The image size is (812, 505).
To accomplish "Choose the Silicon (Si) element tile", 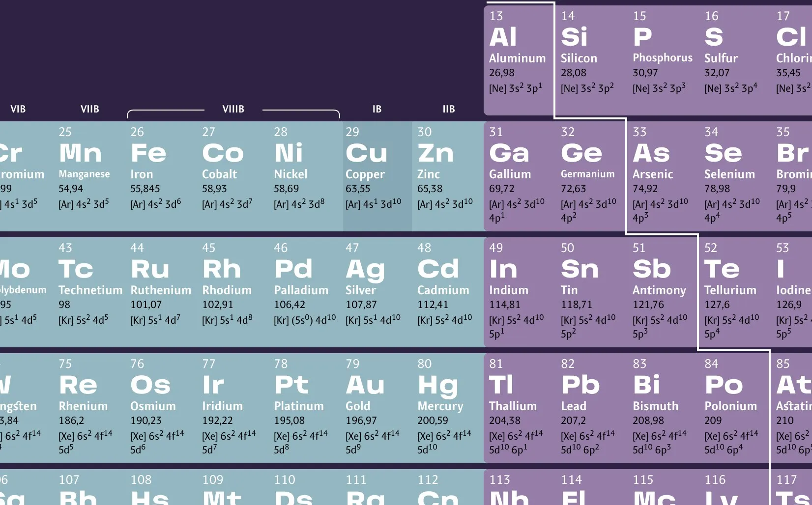I will click(x=591, y=60).
